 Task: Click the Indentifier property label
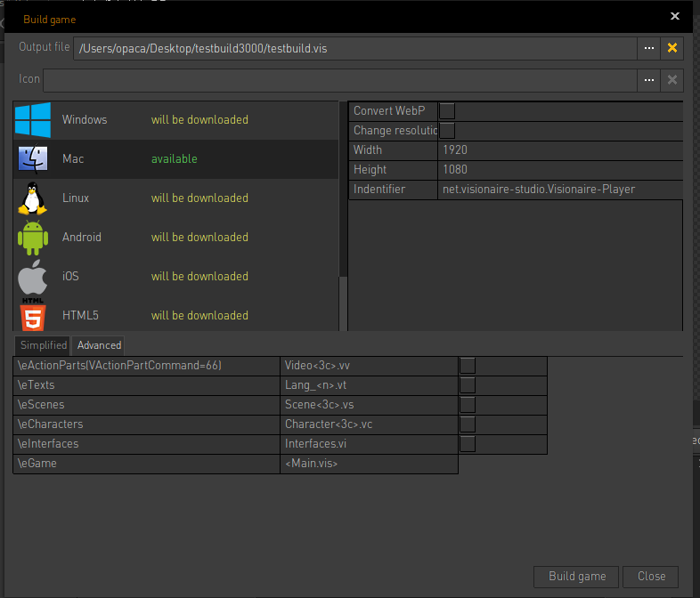click(x=379, y=190)
